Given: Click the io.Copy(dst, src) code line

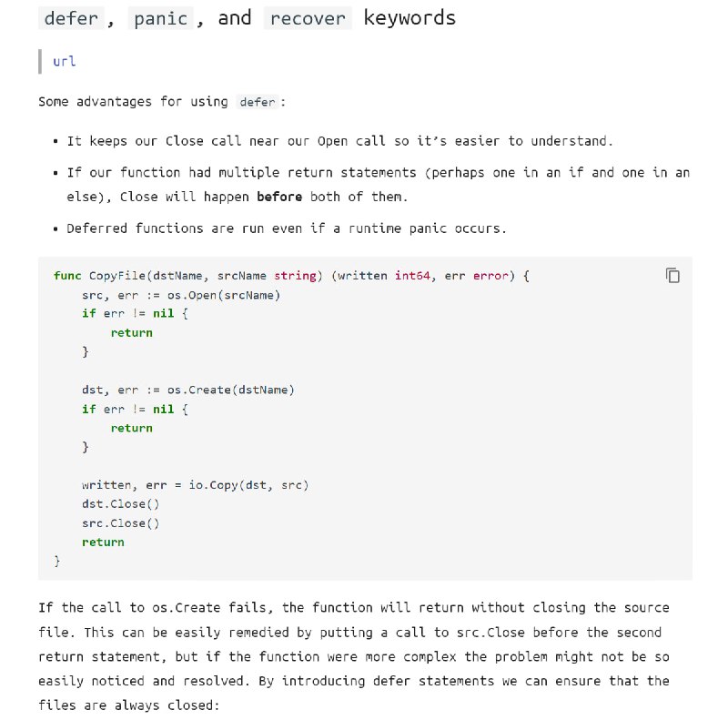Looking at the screenshot, I should (195, 485).
